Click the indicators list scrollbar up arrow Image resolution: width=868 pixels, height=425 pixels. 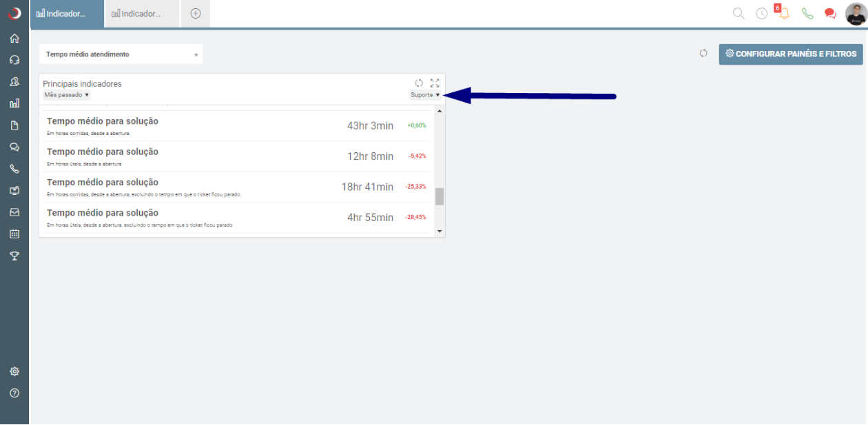point(440,111)
